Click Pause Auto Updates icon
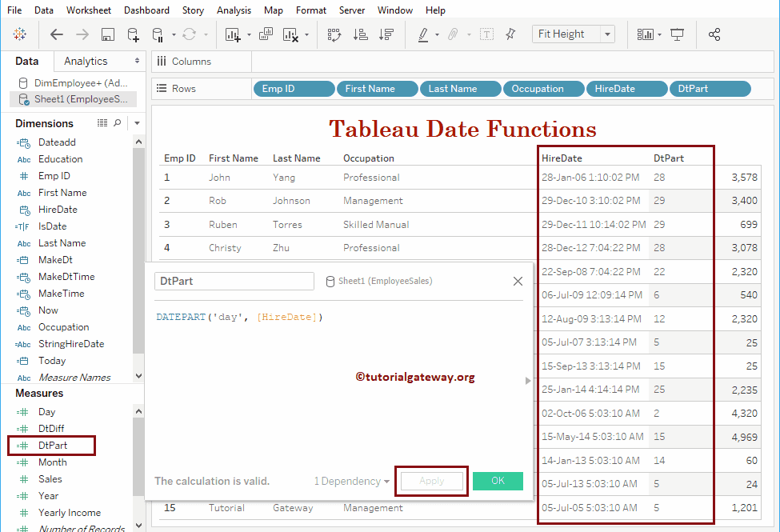This screenshot has height=532, width=780. [x=159, y=34]
